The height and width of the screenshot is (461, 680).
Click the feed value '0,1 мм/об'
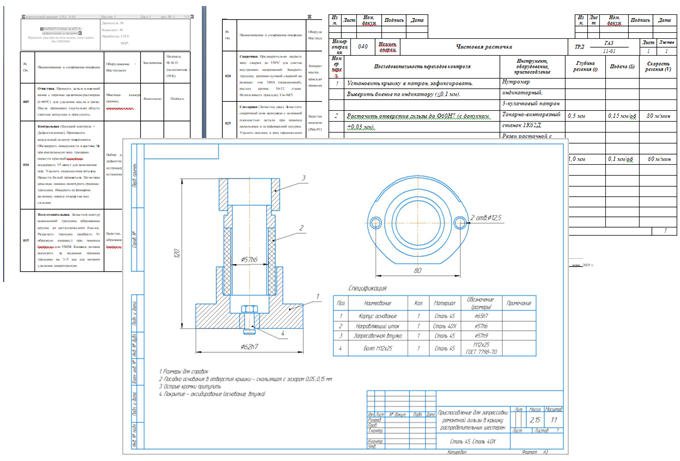[x=621, y=159]
